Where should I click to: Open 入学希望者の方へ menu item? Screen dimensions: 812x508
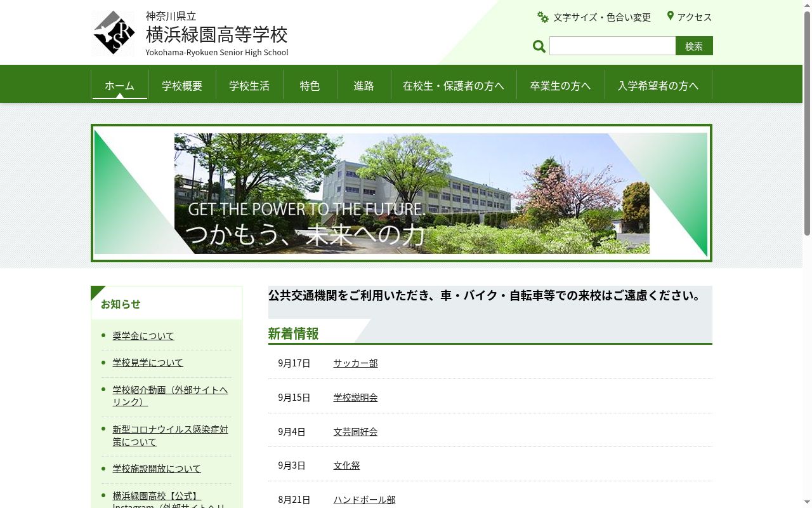pos(658,86)
